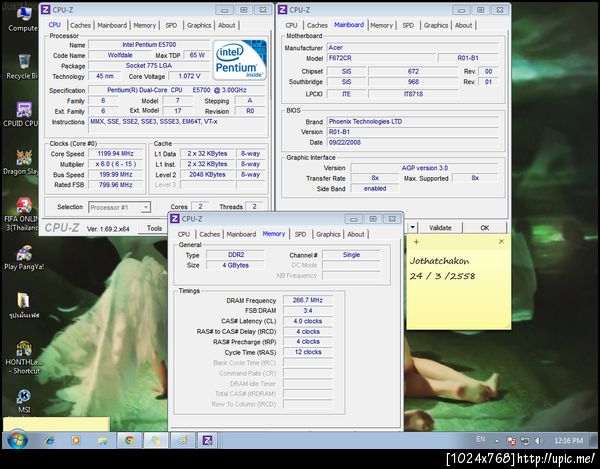Screen dimensions: 600x469
Task: Delete the sticky note with its X
Action: 501,241
